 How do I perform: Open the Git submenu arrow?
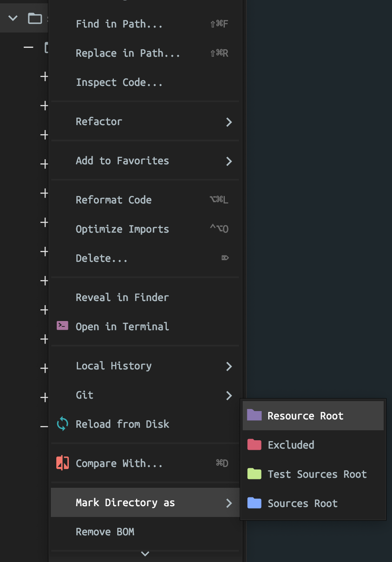229,396
